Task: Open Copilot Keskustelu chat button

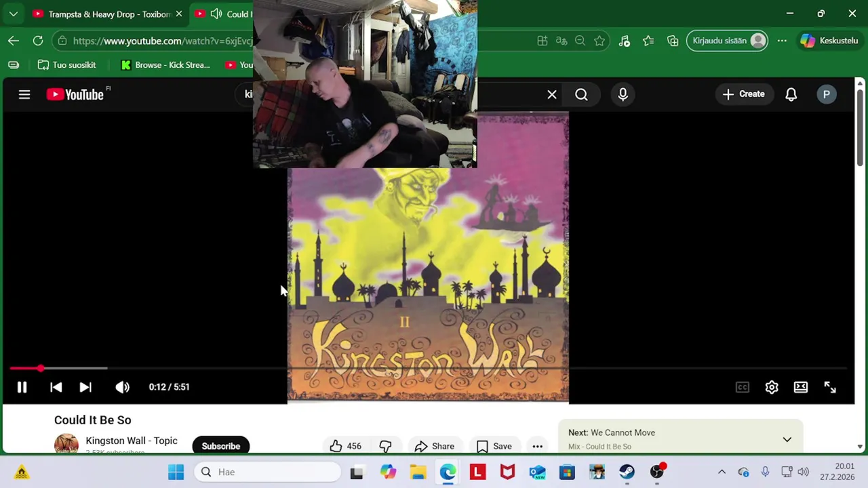Action: pyautogui.click(x=829, y=41)
